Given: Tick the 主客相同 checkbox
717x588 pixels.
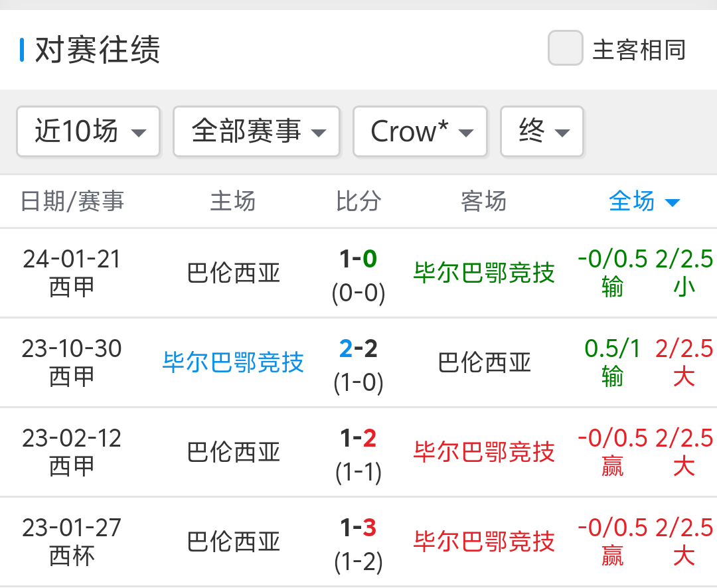Looking at the screenshot, I should pos(565,48).
